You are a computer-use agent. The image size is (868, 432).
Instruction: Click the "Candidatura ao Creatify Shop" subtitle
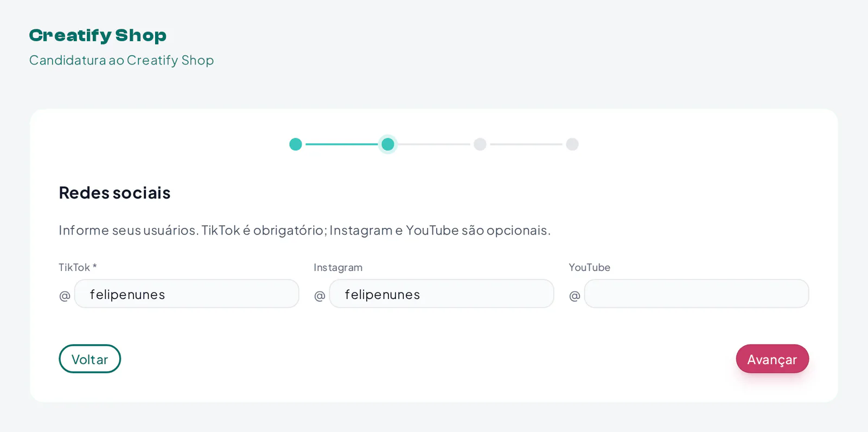click(x=122, y=60)
